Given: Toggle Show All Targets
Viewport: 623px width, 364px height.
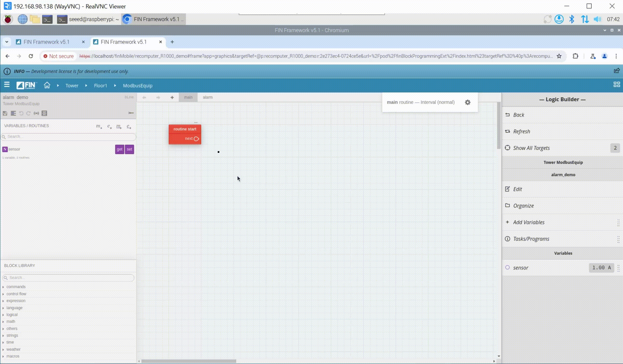Looking at the screenshot, I should (531, 148).
